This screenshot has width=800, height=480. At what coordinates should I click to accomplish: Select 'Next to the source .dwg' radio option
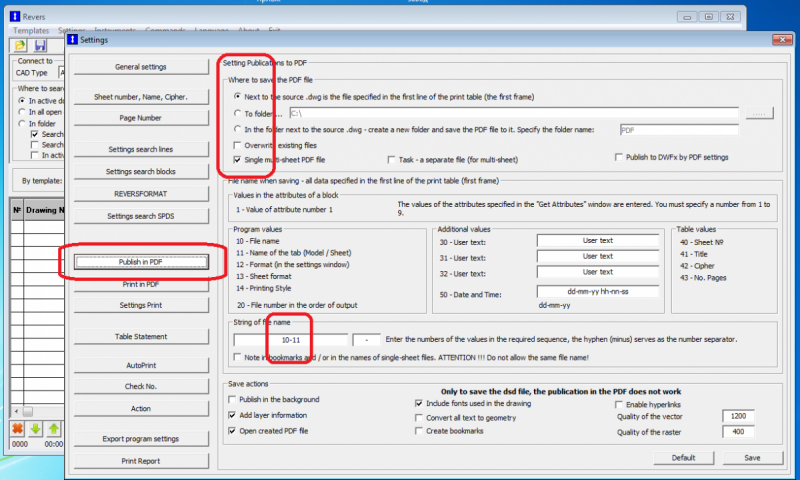tap(237, 96)
